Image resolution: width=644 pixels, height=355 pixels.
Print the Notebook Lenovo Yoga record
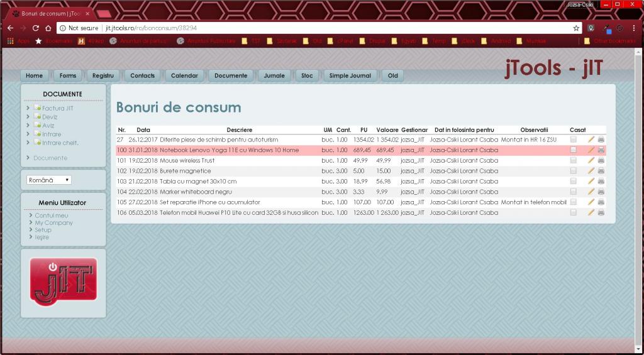(x=601, y=150)
